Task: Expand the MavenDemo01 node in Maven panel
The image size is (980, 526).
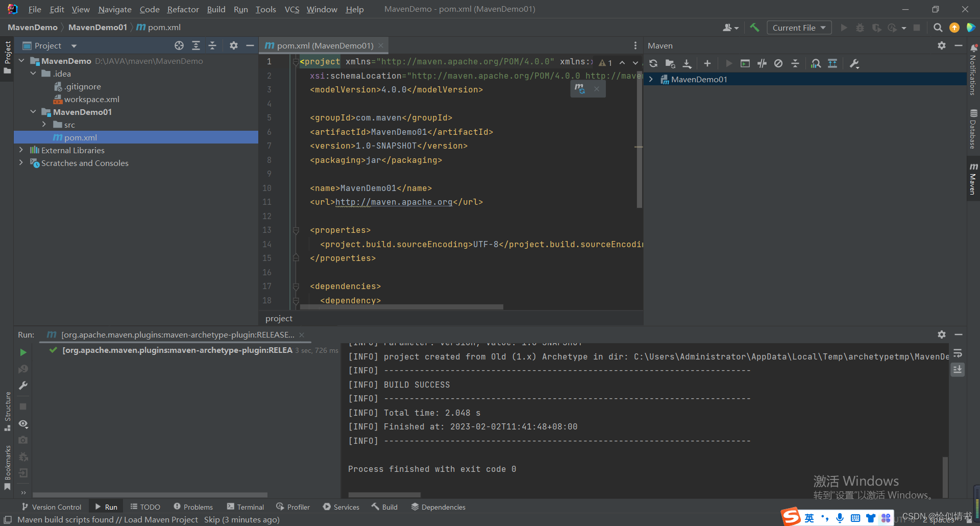Action: pos(651,79)
